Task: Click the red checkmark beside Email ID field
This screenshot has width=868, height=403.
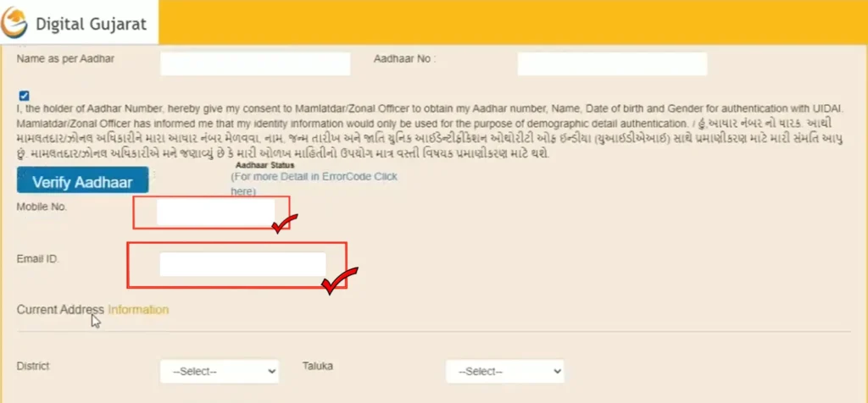Action: coord(340,280)
